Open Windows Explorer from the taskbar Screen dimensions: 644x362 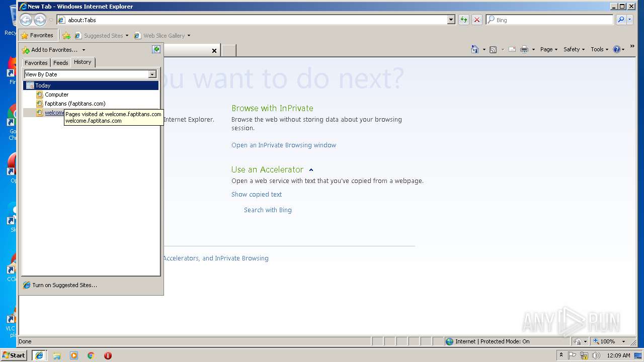57,355
